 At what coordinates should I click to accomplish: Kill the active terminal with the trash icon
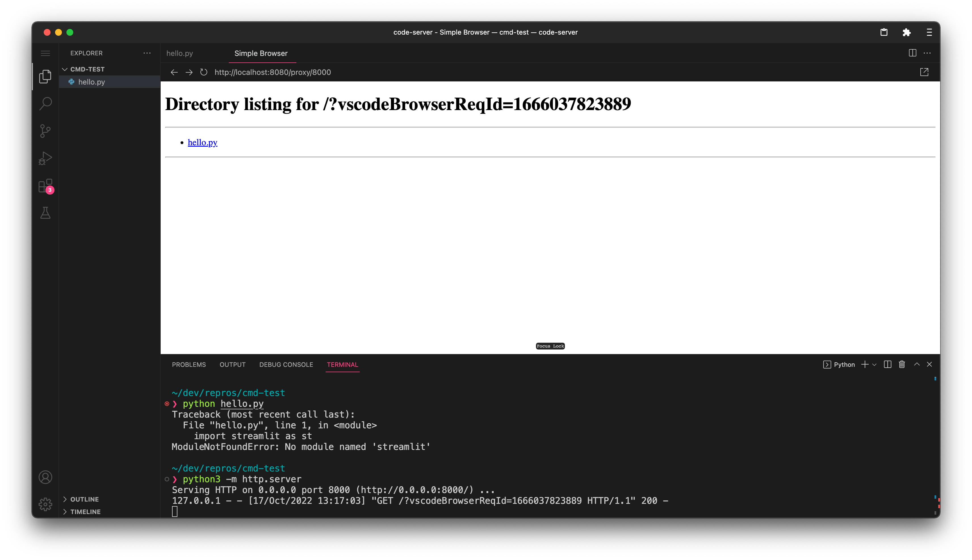902,364
